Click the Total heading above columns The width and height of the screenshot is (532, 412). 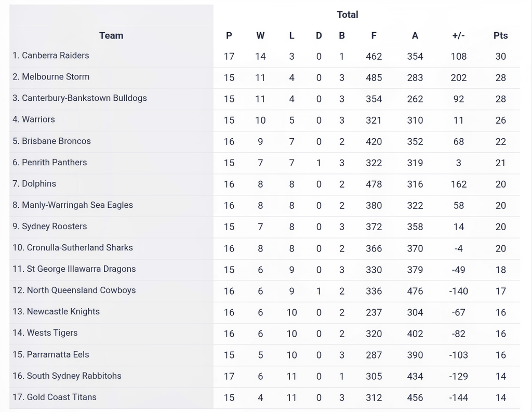(348, 15)
